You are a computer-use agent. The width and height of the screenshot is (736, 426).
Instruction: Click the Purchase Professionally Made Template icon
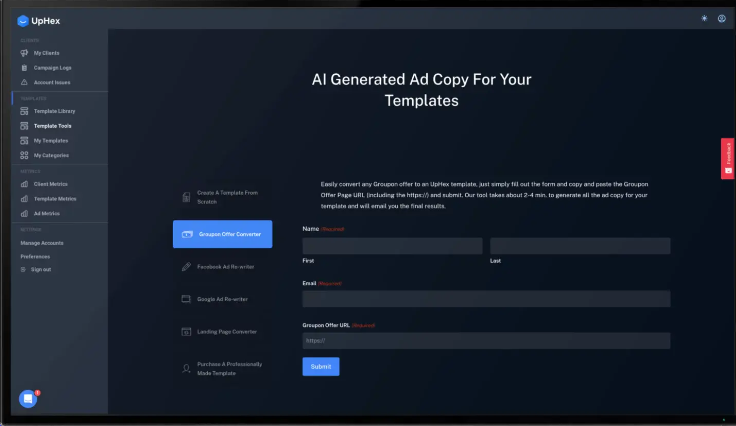coord(186,369)
